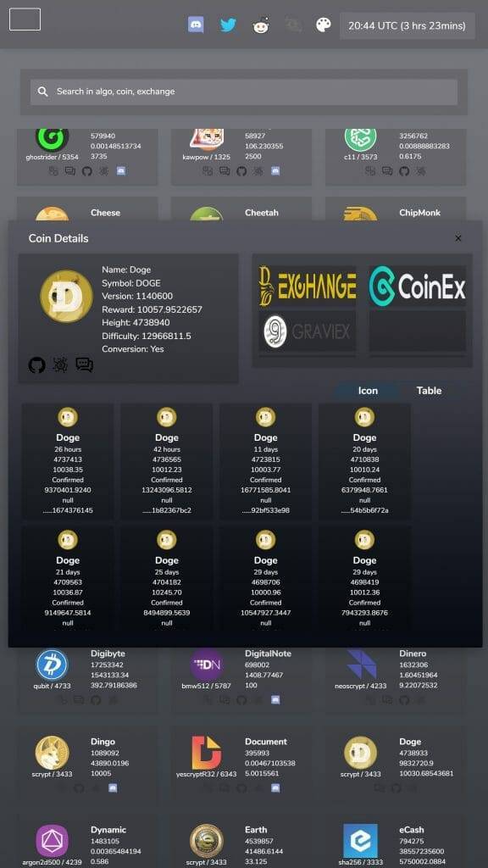The height and width of the screenshot is (868, 488).
Task: Select the Doge block at height 4698419
Action: point(364,578)
